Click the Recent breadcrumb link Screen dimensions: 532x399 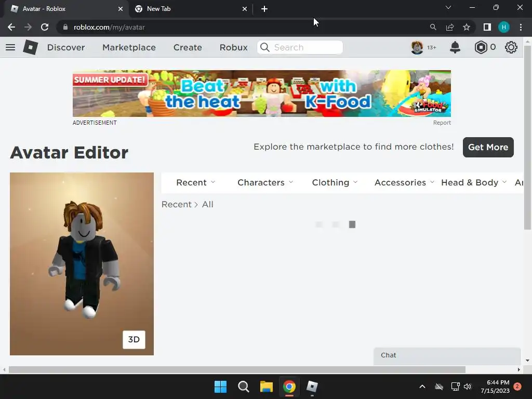tap(177, 204)
